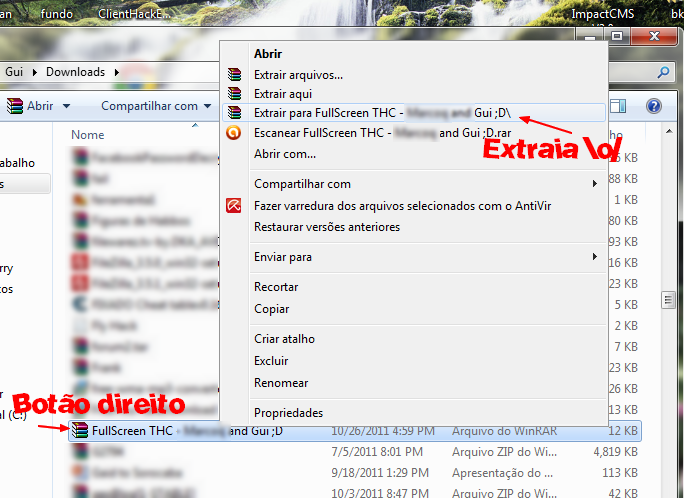Expand the arrow between Gui and Downloads
Viewport: 684px width, 498px height.
click(34, 72)
